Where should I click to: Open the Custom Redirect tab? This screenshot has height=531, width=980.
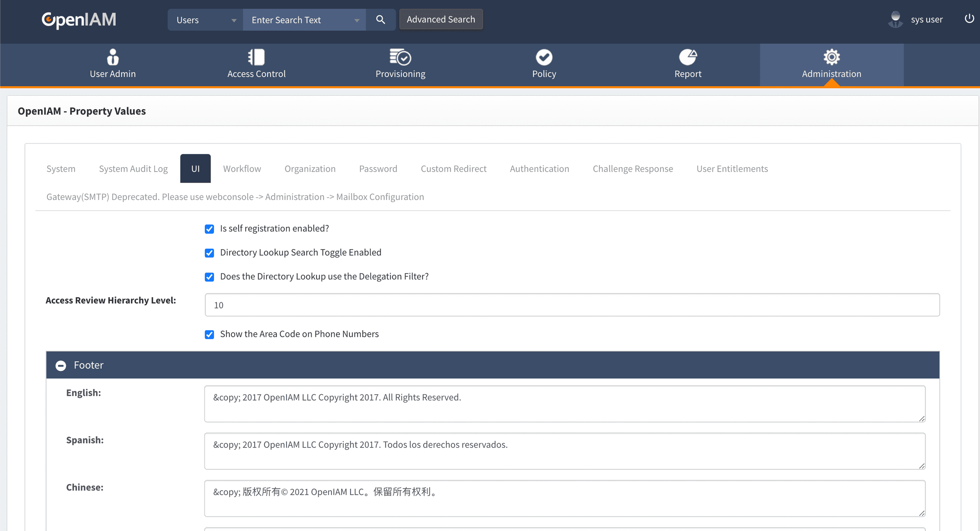tap(453, 169)
